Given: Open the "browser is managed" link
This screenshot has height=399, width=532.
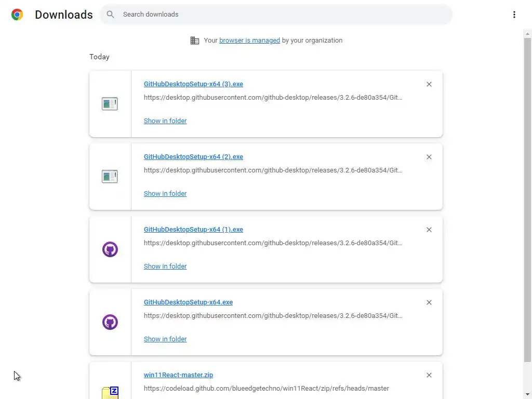Looking at the screenshot, I should 249,41.
